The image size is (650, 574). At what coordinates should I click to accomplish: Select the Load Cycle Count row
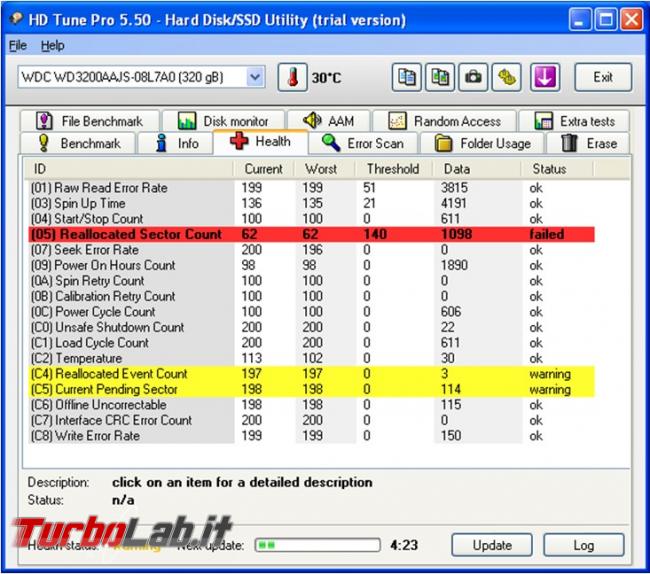click(x=312, y=343)
